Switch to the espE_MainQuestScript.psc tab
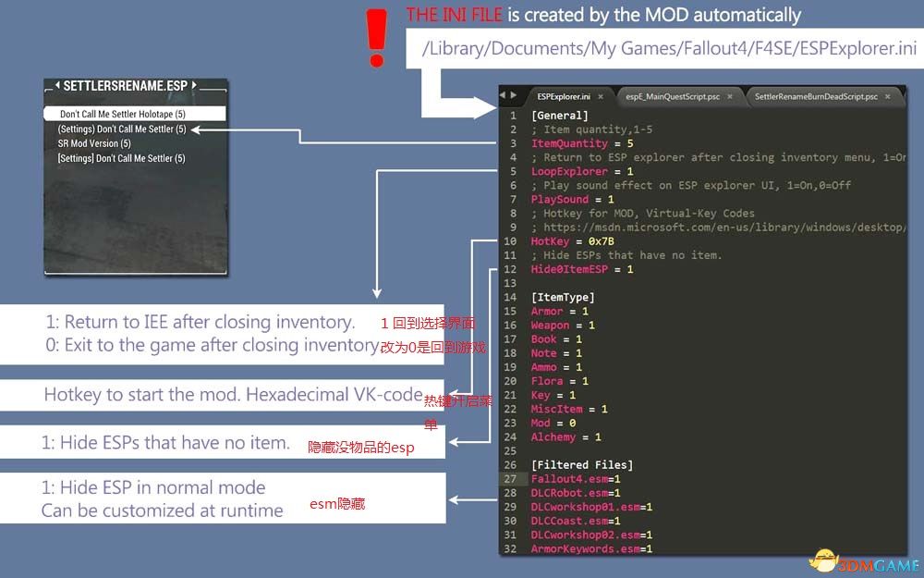 click(x=672, y=96)
